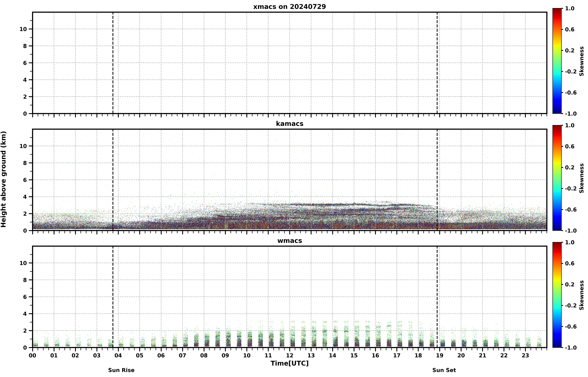Screen dimensions: 588x377
Task: Click the 'Height above ground (km)' axis label
Action: click(x=3, y=179)
